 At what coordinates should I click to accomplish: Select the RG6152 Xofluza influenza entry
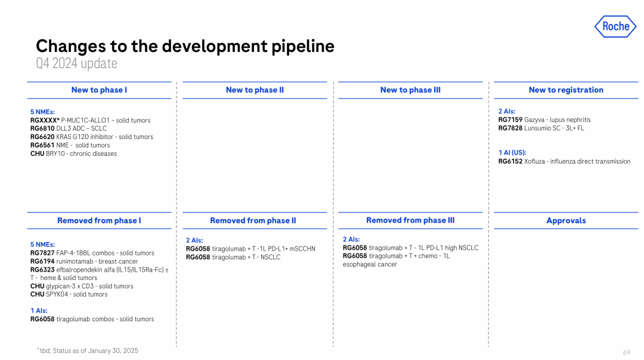(x=564, y=161)
